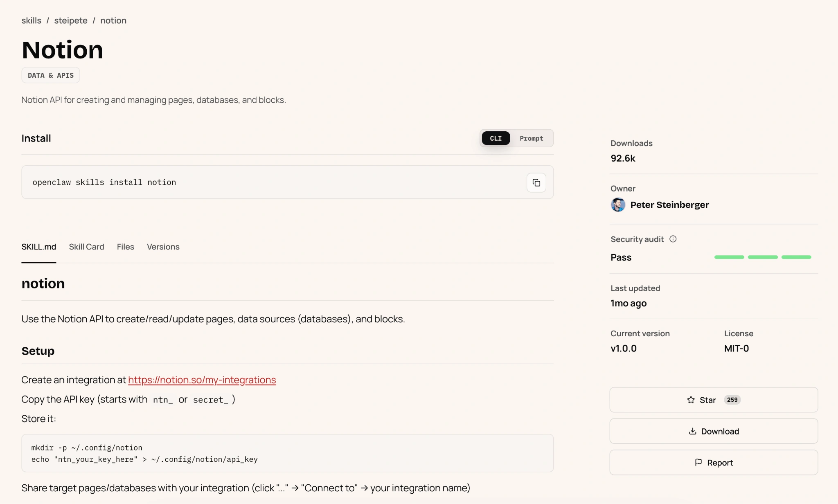Switch install mode to Prompt
Screen dimensions: 838x504
click(531, 138)
